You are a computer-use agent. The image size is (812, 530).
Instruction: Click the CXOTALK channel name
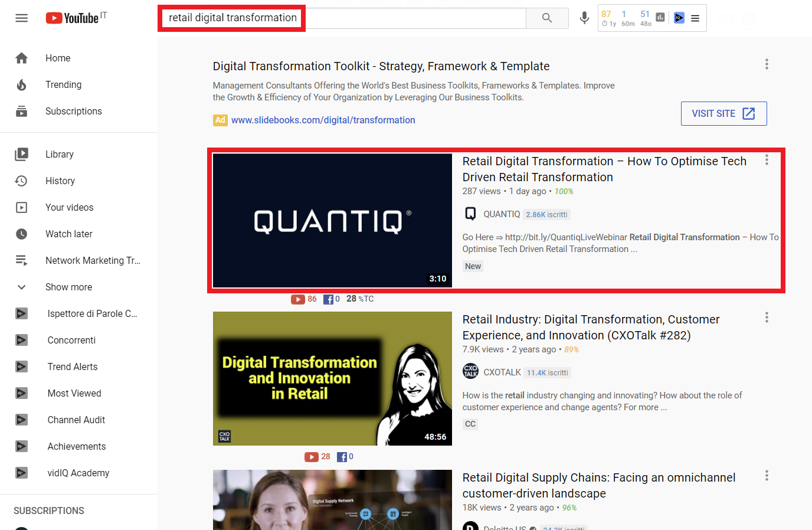502,372
